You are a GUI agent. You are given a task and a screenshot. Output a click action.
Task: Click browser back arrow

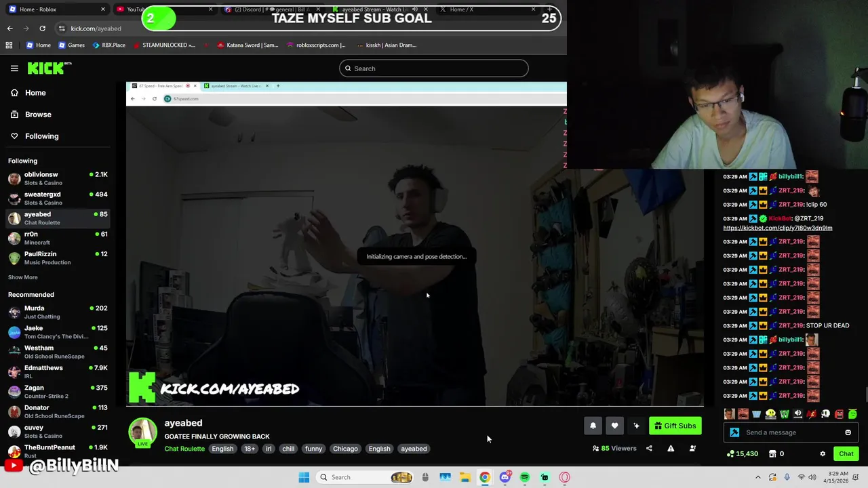tap(9, 28)
